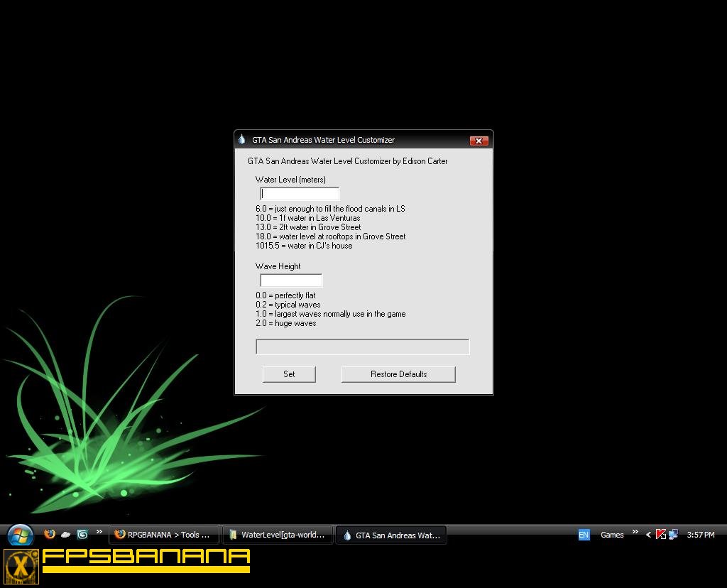The width and height of the screenshot is (727, 588).
Task: Click the teal swirl quick launch icon
Action: pyautogui.click(x=82, y=535)
